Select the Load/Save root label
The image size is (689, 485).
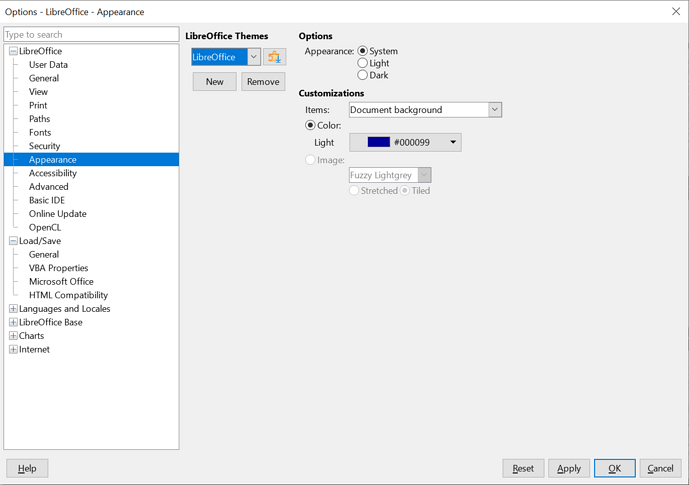pos(40,241)
